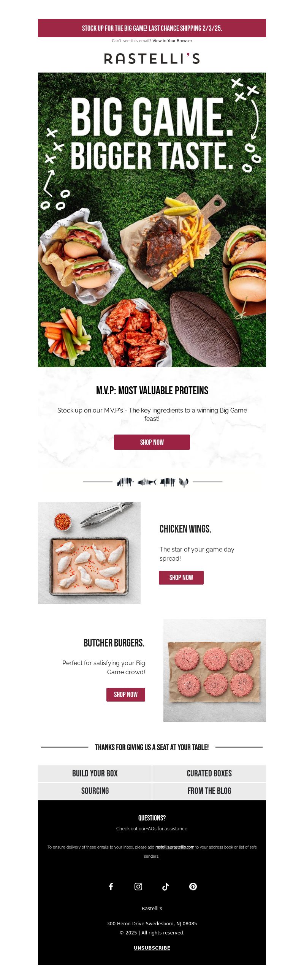Shop Now for Butcher Burgers
Screen dimensions: 304x980
click(x=125, y=695)
